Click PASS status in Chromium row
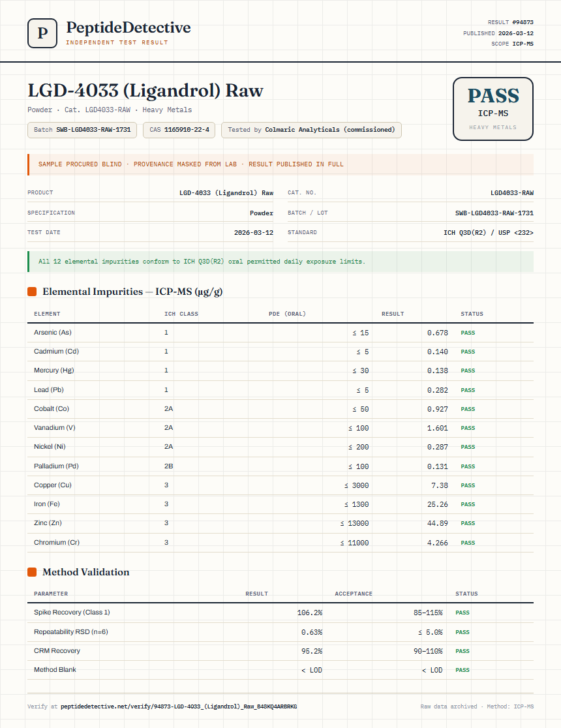 coord(468,543)
